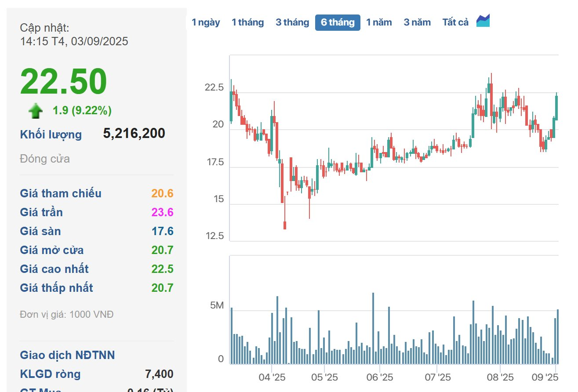Click the Giá tham chiếu value 20.6
This screenshot has height=392, width=578.
coord(162,193)
